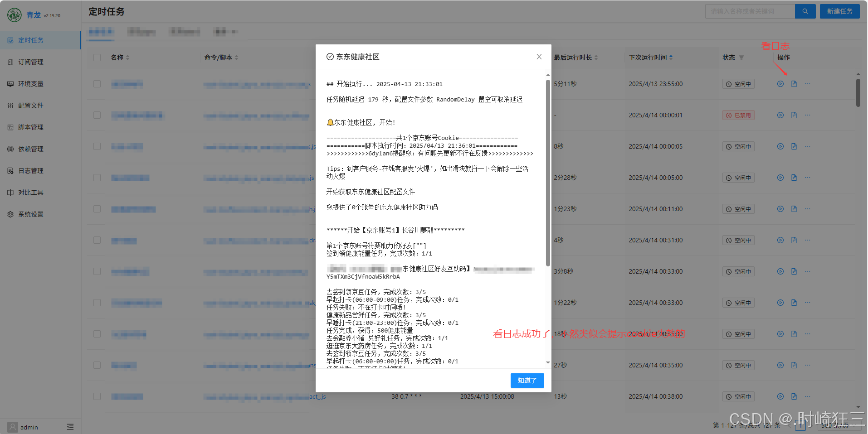Check the row with 13秒 runtime
This screenshot has width=868, height=434.
97,396
